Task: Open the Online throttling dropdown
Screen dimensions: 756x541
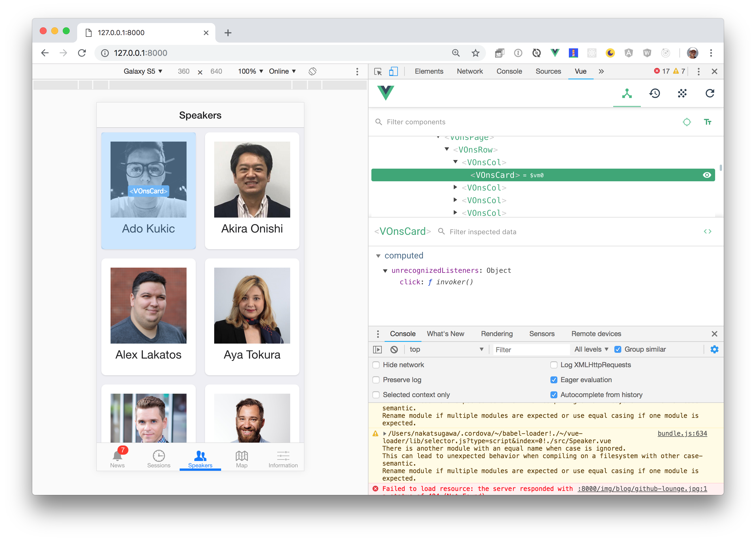Action: click(x=282, y=71)
